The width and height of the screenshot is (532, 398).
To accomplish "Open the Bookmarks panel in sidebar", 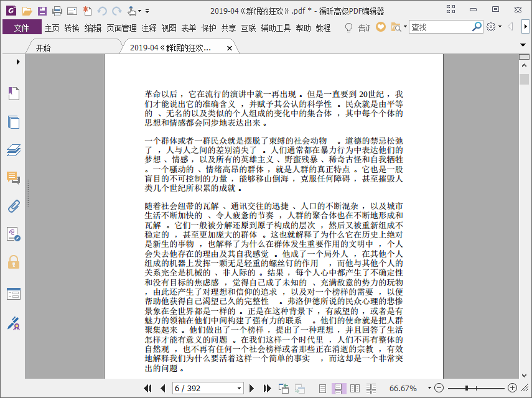I will (x=14, y=93).
